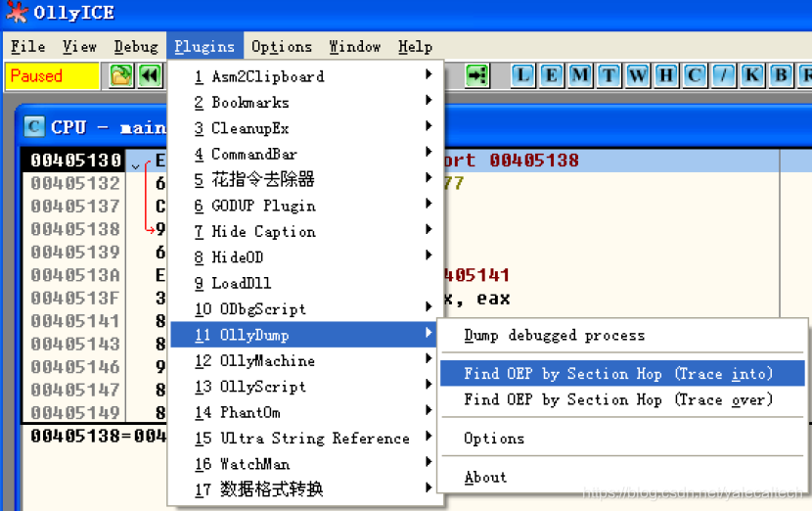Select address row 00405137
The height and width of the screenshot is (511, 812).
pyautogui.click(x=75, y=207)
